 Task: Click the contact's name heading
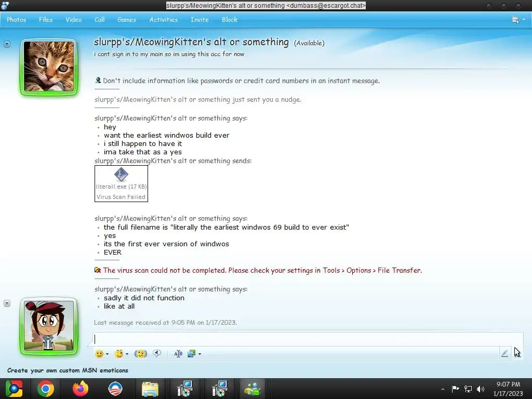191,42
